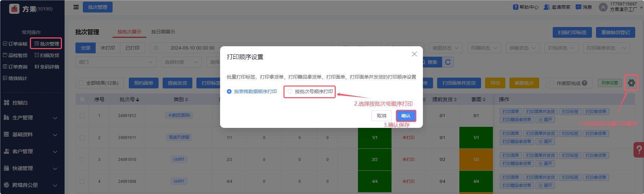Screen dimensions: 644x194
Task: Open 消息 messages
Action: coord(584,7)
